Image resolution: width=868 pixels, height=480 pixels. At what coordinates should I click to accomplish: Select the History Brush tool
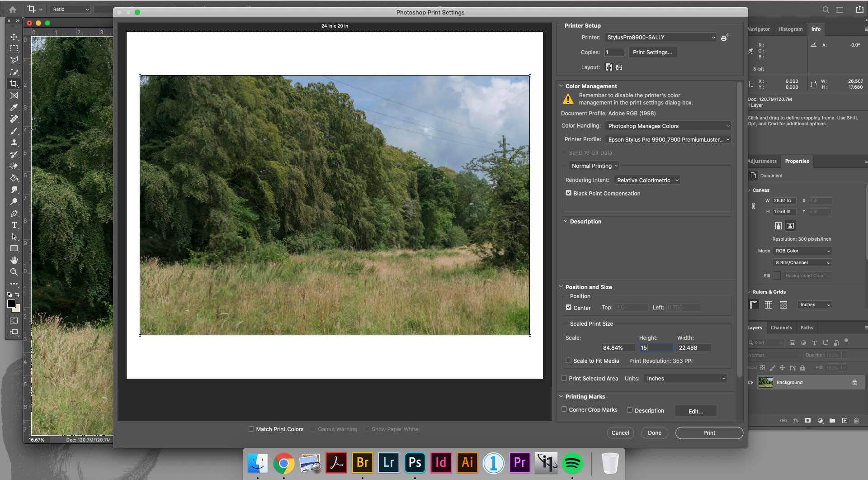point(14,154)
